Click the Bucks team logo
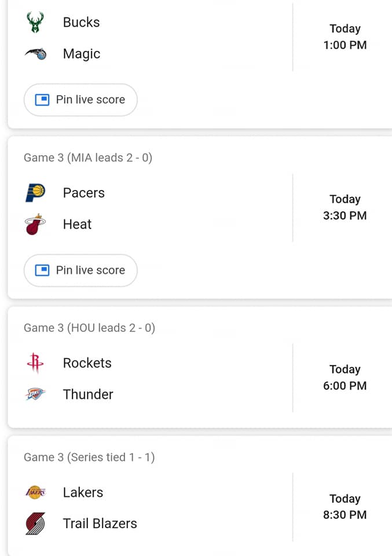Image resolution: width=392 pixels, height=556 pixels. tap(35, 23)
